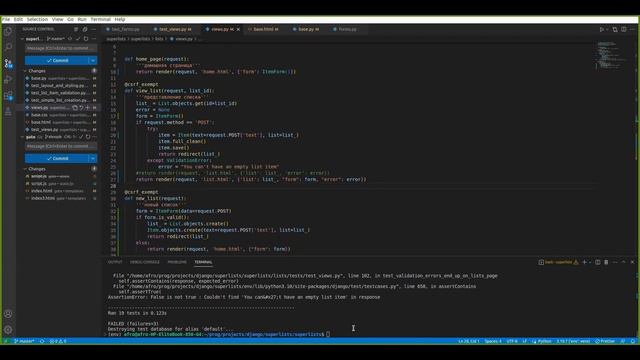Select the Source Control activity bar icon
640x360 pixels.
click(8, 63)
